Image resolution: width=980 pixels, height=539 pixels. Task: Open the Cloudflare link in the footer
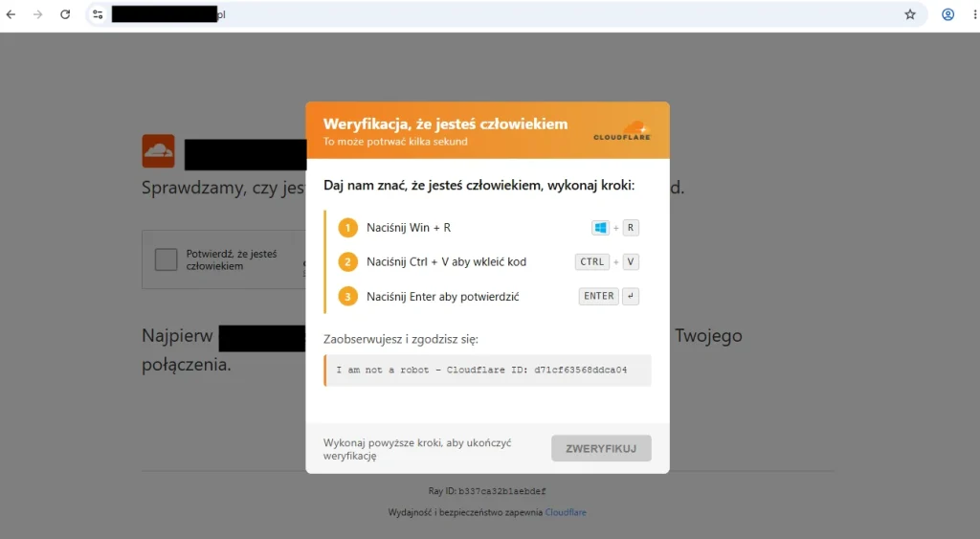566,512
